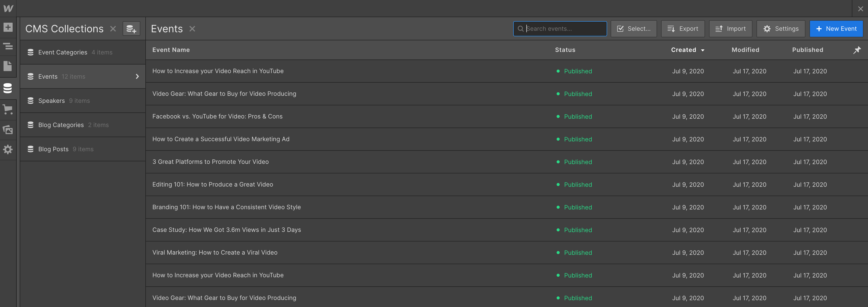
Task: Expand the Events collection details
Action: pyautogui.click(x=137, y=76)
